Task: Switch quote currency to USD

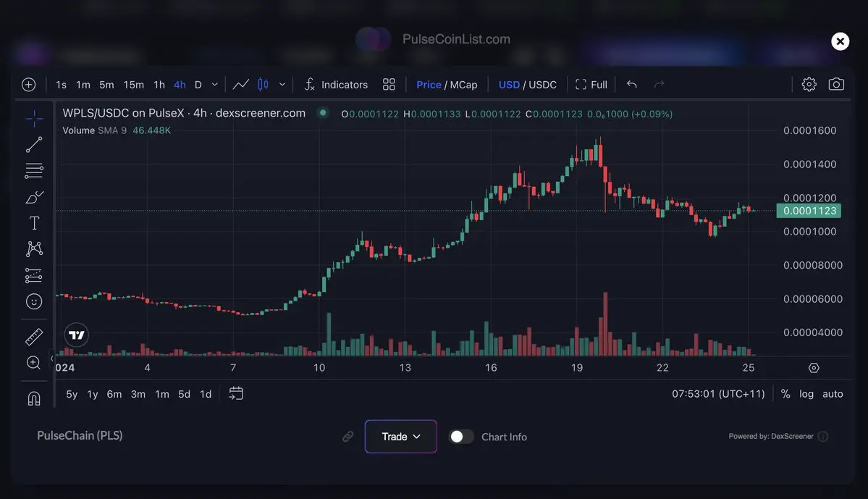Action: pyautogui.click(x=509, y=85)
